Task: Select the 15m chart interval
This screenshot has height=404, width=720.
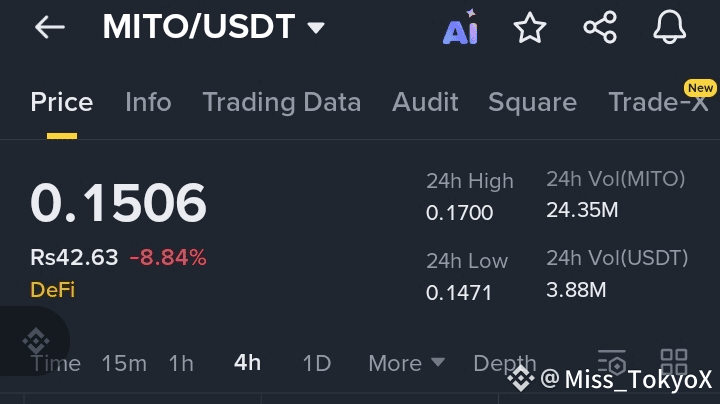Action: [x=124, y=363]
